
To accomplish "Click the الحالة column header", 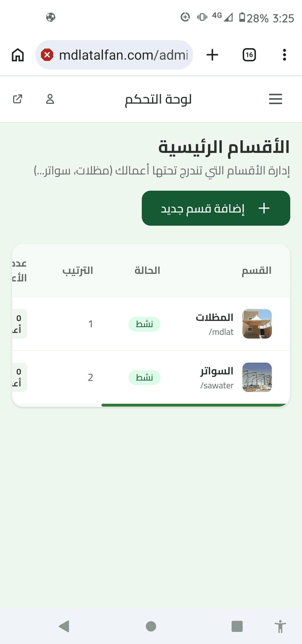I will (147, 270).
